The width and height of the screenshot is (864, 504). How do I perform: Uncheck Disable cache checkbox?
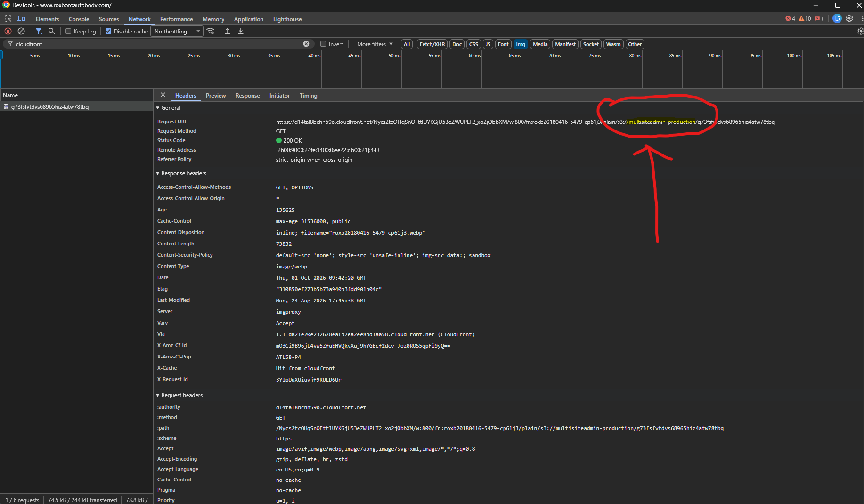pyautogui.click(x=108, y=31)
